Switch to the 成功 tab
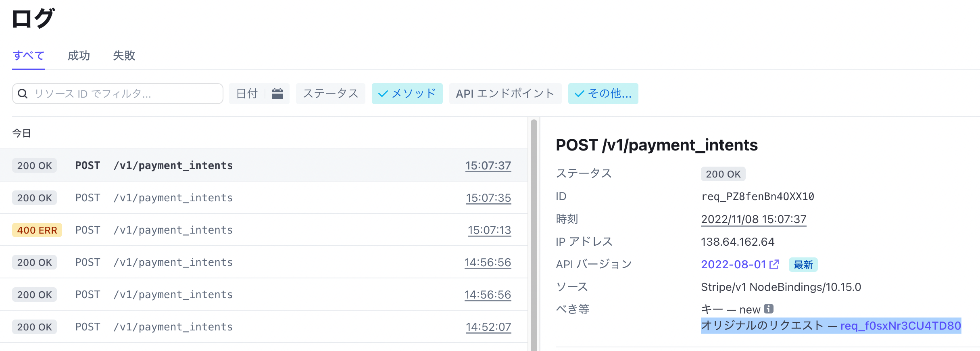Screen dimensions: 980x351 pos(79,56)
